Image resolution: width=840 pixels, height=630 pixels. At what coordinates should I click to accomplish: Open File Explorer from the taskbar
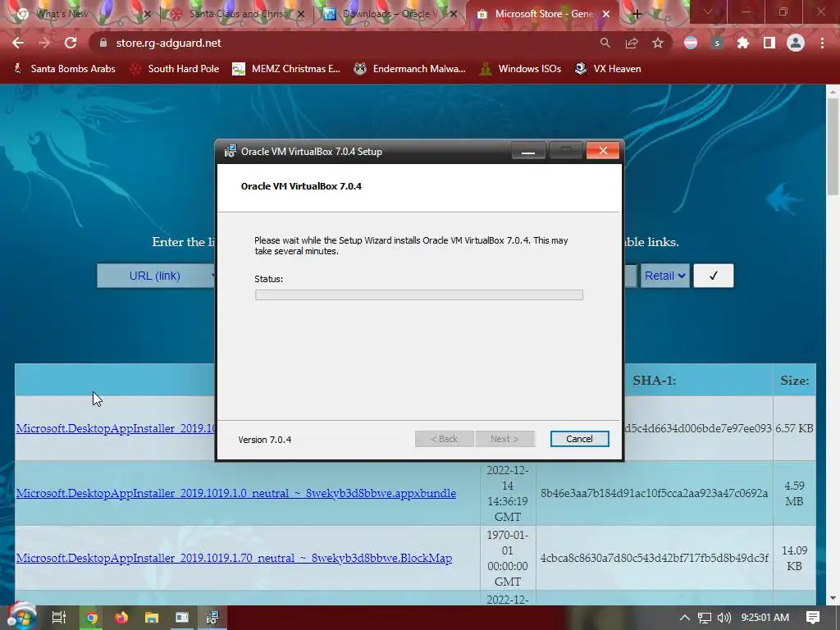click(152, 618)
